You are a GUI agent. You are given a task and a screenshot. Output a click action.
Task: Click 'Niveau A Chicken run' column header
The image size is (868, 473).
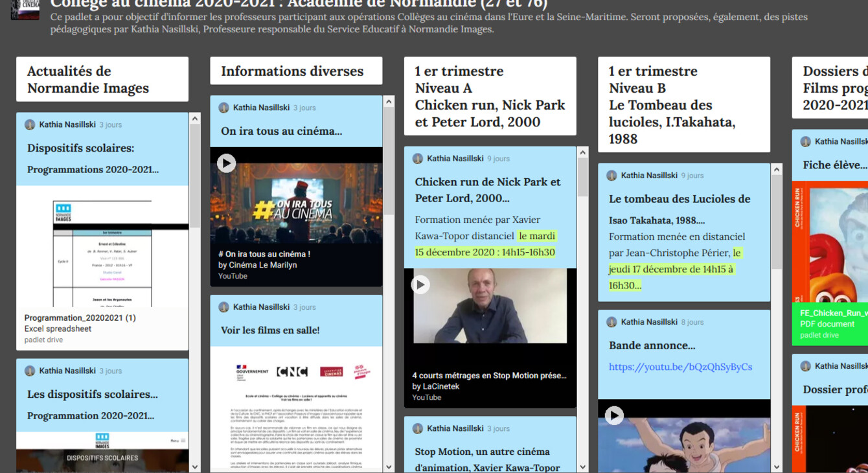(490, 96)
